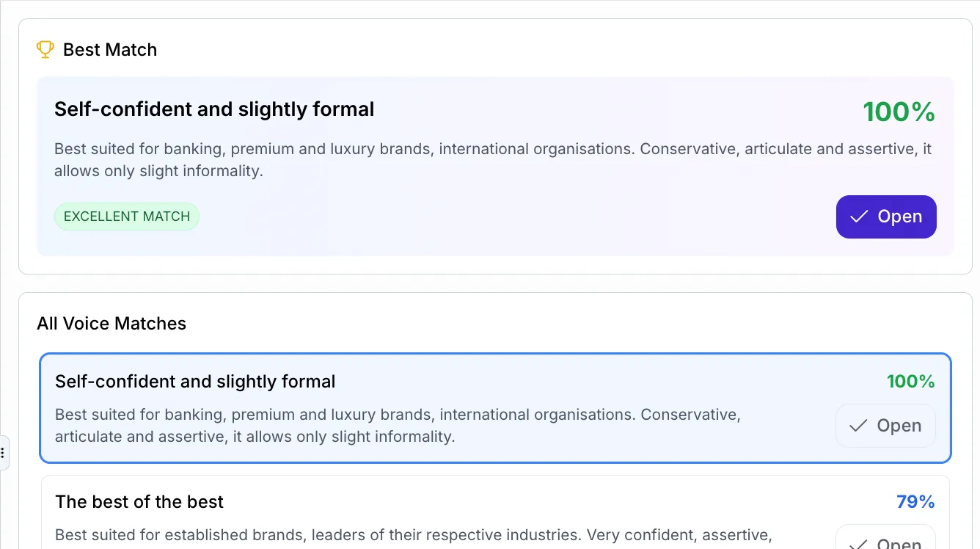Click the checkmark on the selected match's Open button
The height and width of the screenshot is (549, 980).
click(858, 425)
